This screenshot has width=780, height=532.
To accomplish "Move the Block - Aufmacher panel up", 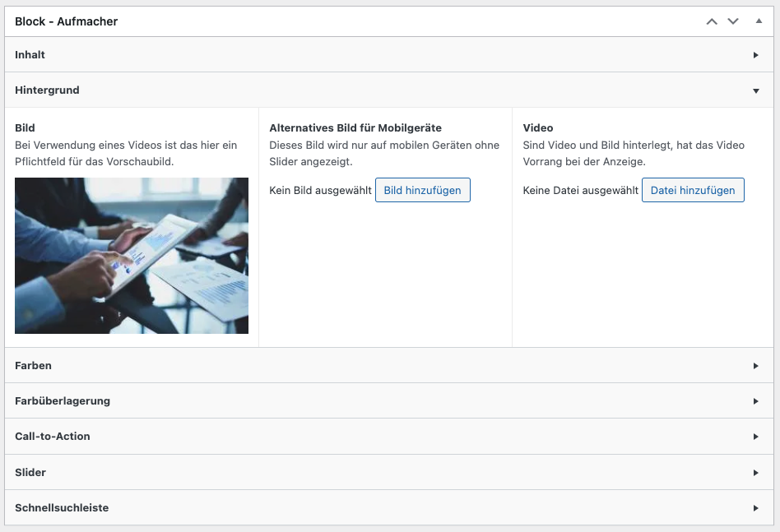I will point(712,21).
